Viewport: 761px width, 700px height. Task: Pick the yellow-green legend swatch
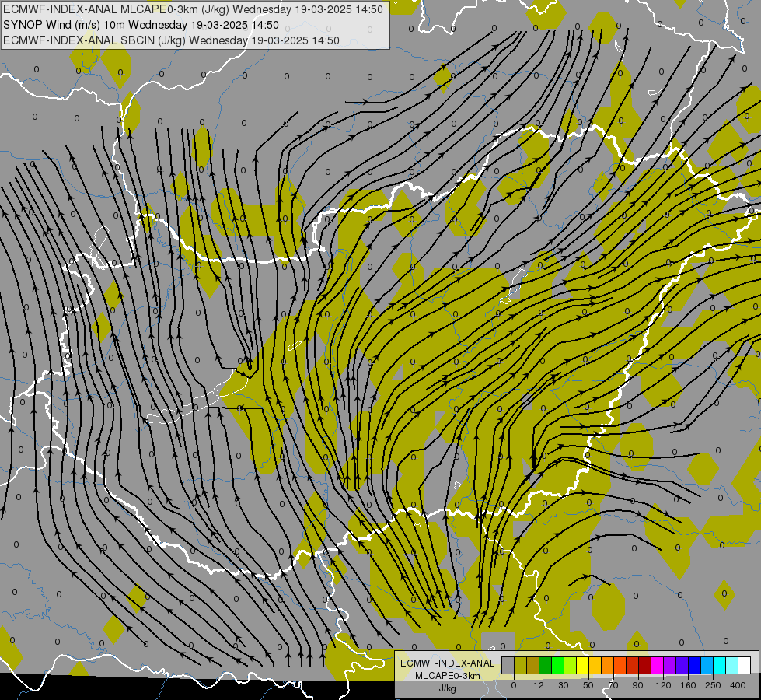click(x=571, y=665)
